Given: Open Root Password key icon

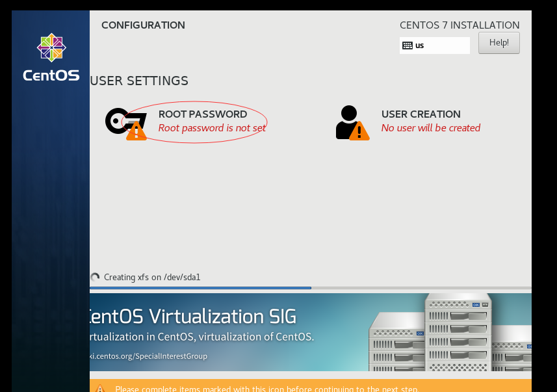Looking at the screenshot, I should point(125,123).
